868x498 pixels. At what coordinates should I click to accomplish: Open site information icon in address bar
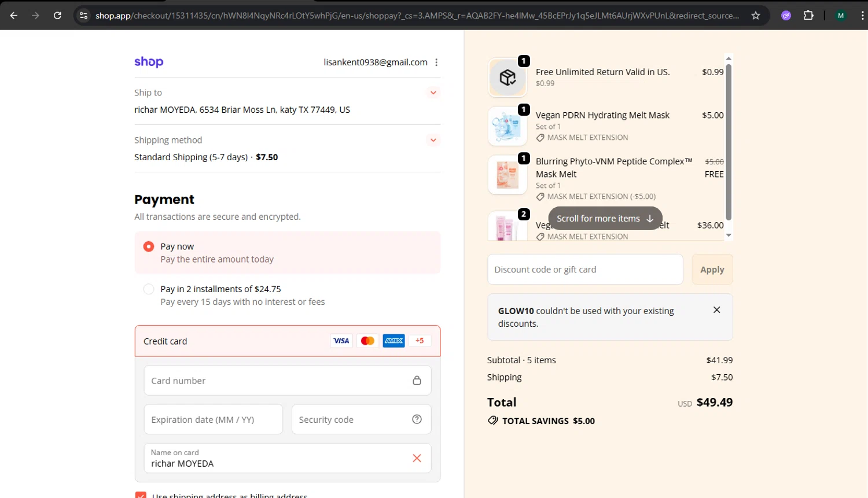pos(84,16)
